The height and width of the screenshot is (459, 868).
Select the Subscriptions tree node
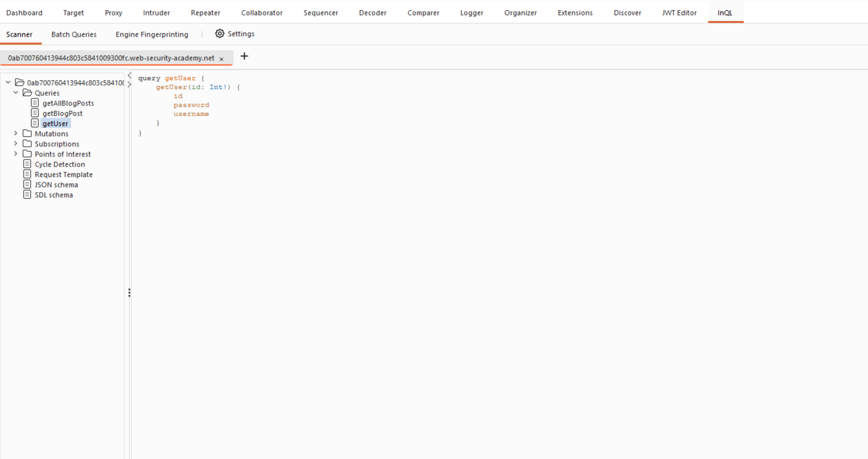(57, 144)
